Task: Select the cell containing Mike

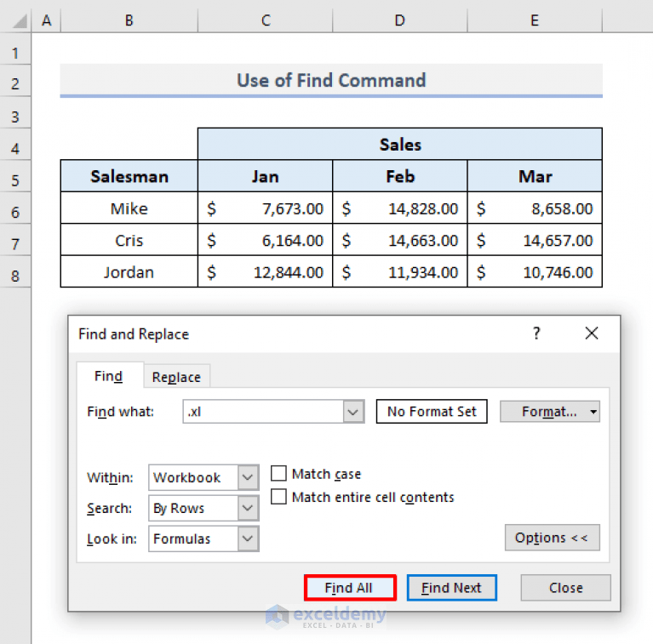Action: [x=129, y=208]
